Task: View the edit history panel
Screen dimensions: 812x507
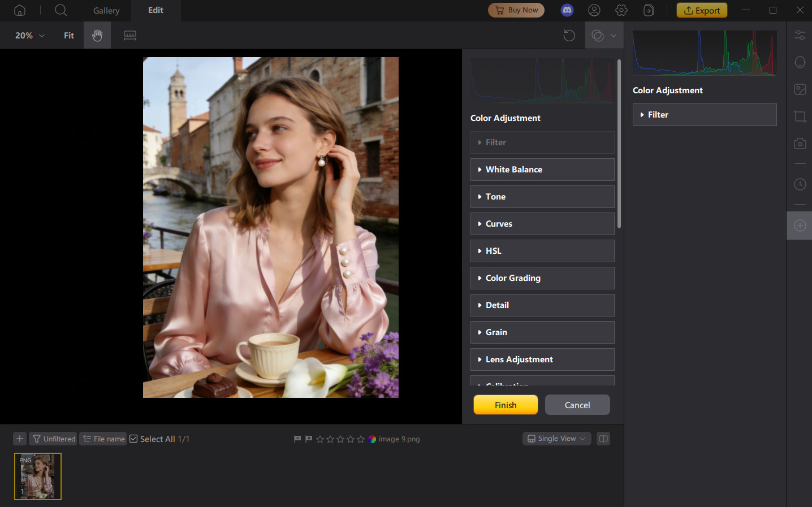Action: [800, 184]
